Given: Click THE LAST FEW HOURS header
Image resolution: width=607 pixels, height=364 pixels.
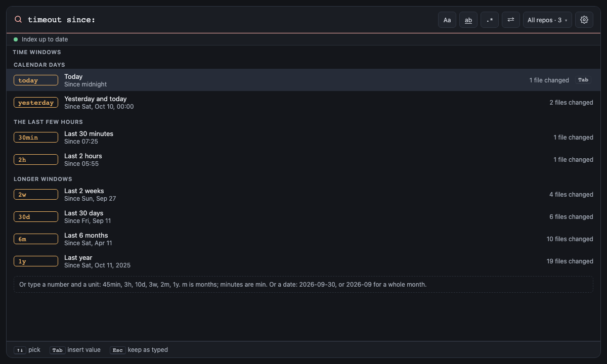Looking at the screenshot, I should click(x=48, y=122).
